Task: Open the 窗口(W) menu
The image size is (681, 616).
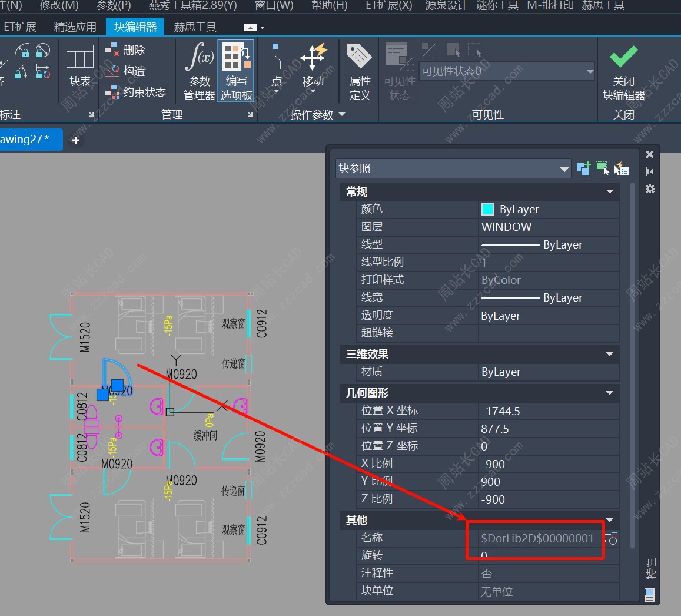Action: [x=274, y=6]
